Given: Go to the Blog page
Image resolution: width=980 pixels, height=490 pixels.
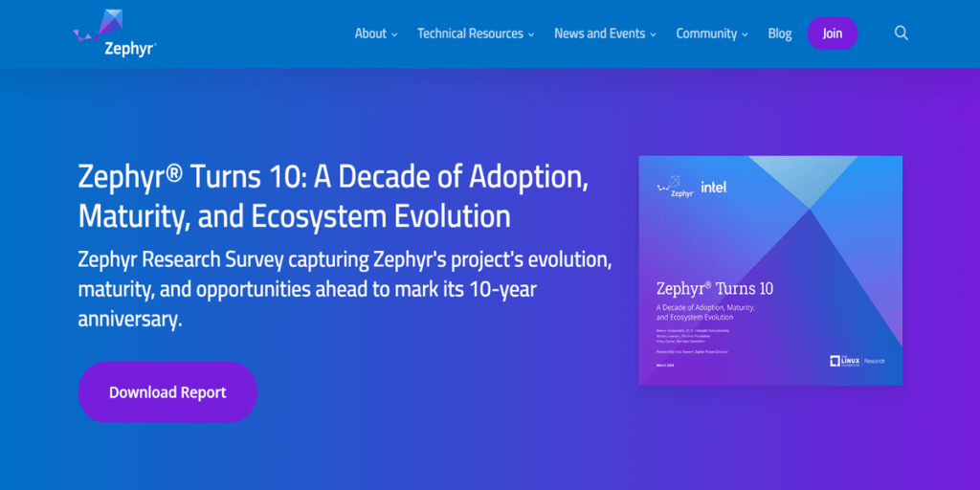Looking at the screenshot, I should [779, 33].
